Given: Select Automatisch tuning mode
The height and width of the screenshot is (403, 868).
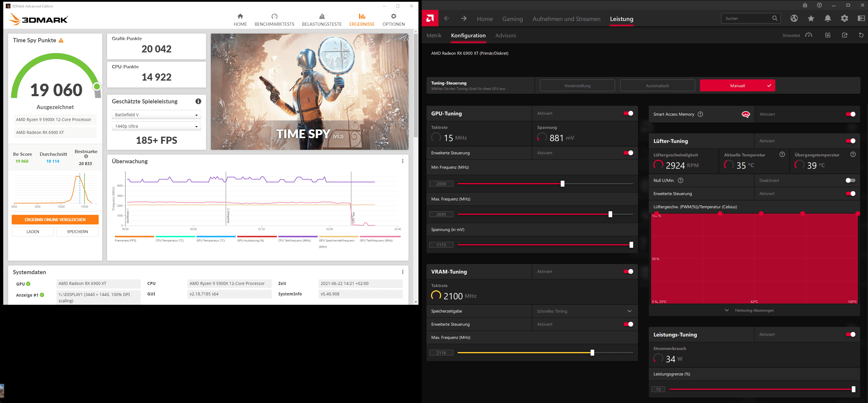Looking at the screenshot, I should pos(657,85).
